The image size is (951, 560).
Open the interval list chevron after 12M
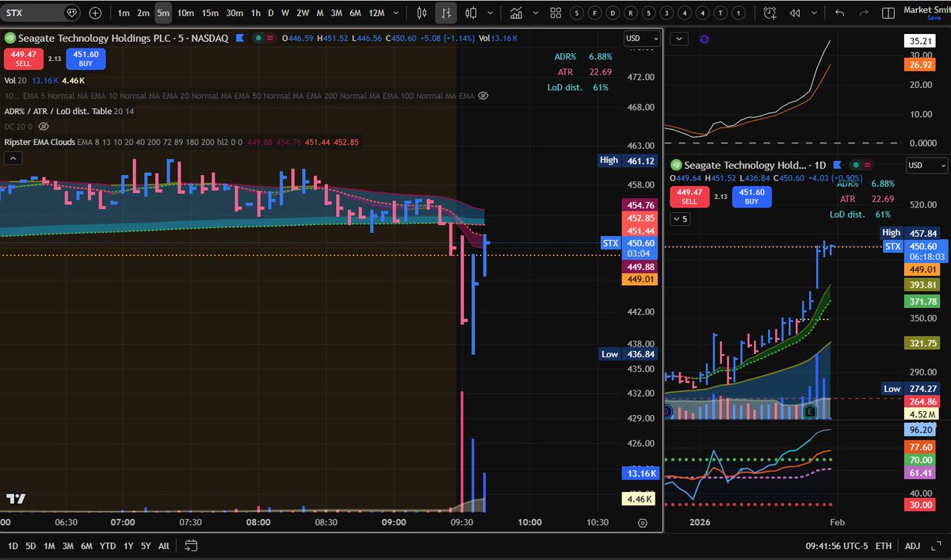click(397, 13)
